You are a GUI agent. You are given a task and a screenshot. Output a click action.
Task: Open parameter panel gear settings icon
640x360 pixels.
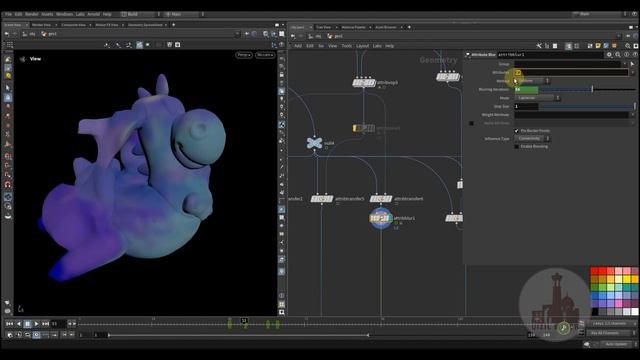click(609, 55)
